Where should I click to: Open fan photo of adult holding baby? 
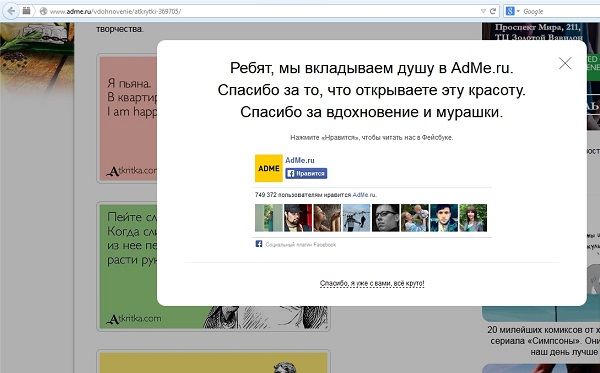(x=415, y=218)
